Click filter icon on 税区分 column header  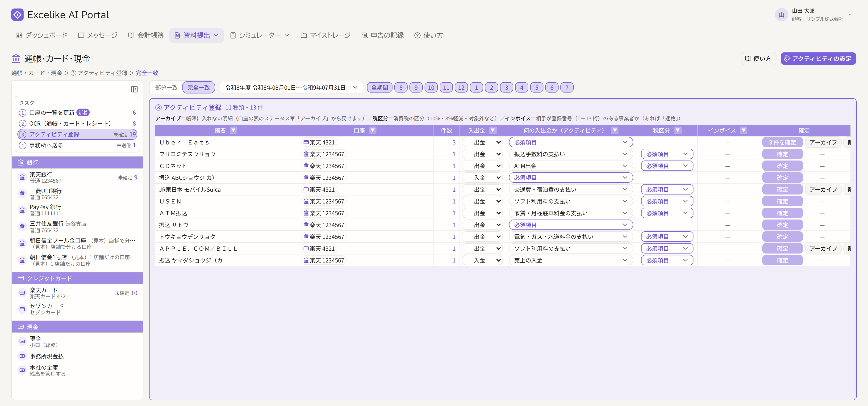pos(678,130)
